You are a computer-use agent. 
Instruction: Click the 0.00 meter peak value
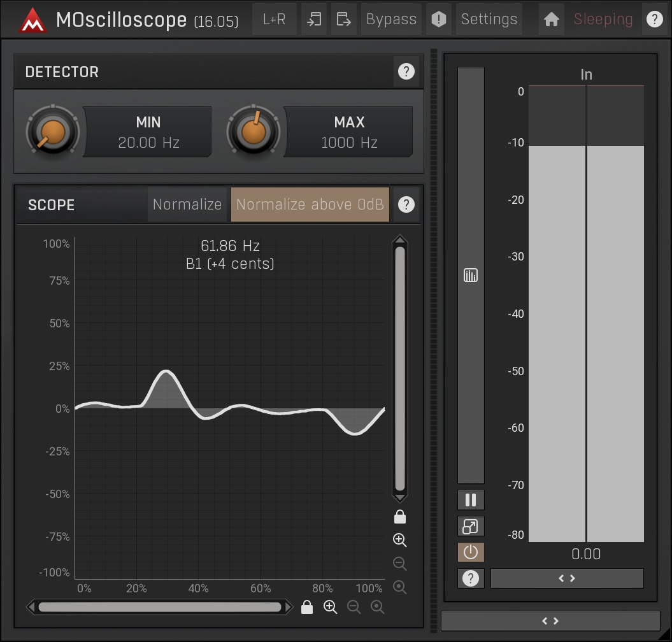coord(586,554)
